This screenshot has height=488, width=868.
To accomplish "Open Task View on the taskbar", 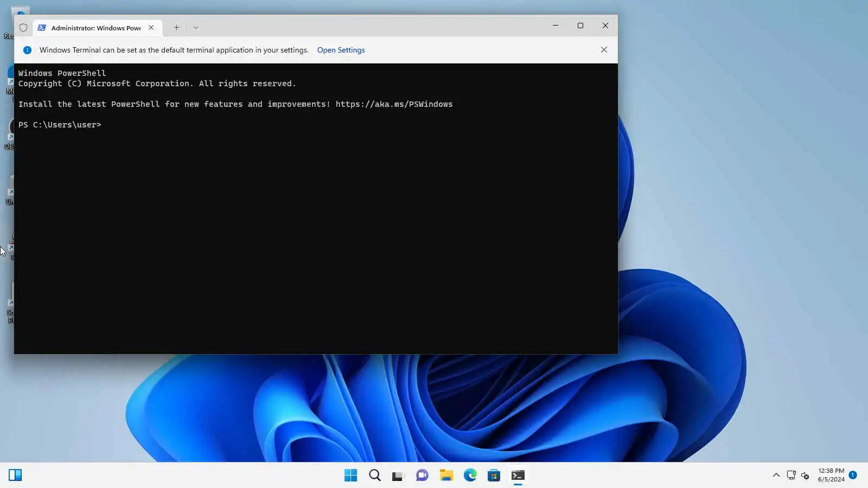I will click(399, 476).
